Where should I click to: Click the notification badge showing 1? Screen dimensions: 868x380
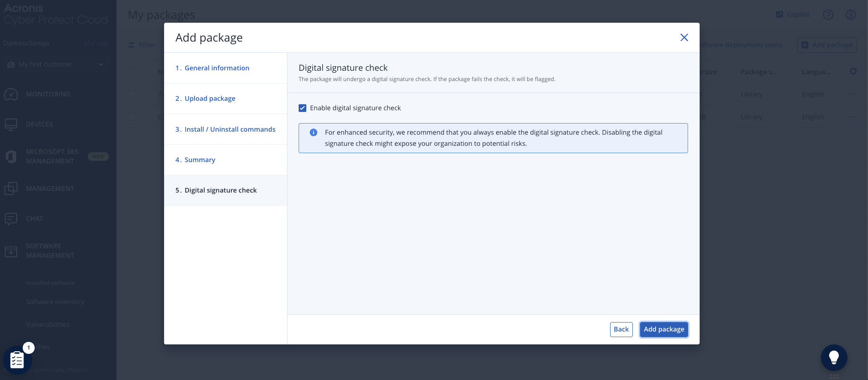click(x=29, y=348)
